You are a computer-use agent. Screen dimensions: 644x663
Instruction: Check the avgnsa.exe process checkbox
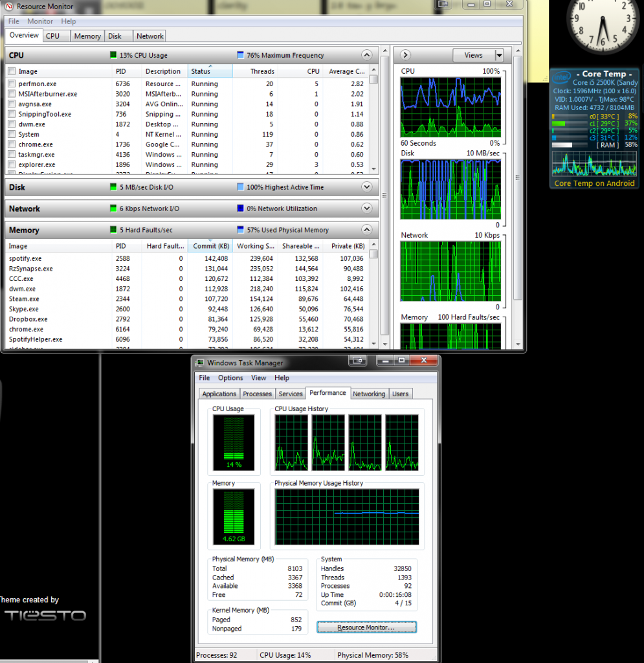pos(12,104)
